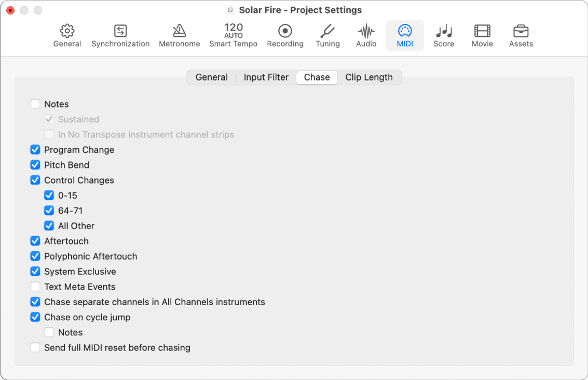Screen dimensions: 588x380
Task: Open the Recording settings pane
Action: coord(285,36)
